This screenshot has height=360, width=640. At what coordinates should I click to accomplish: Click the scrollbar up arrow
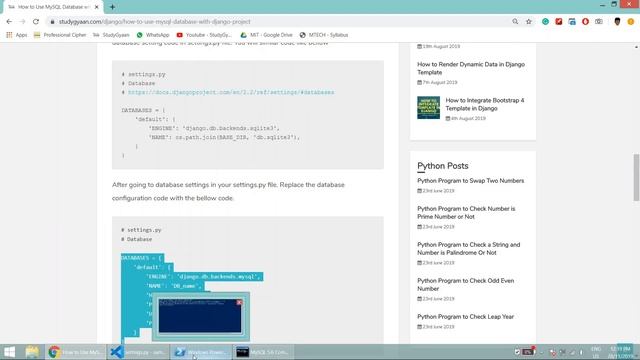(x=636, y=47)
